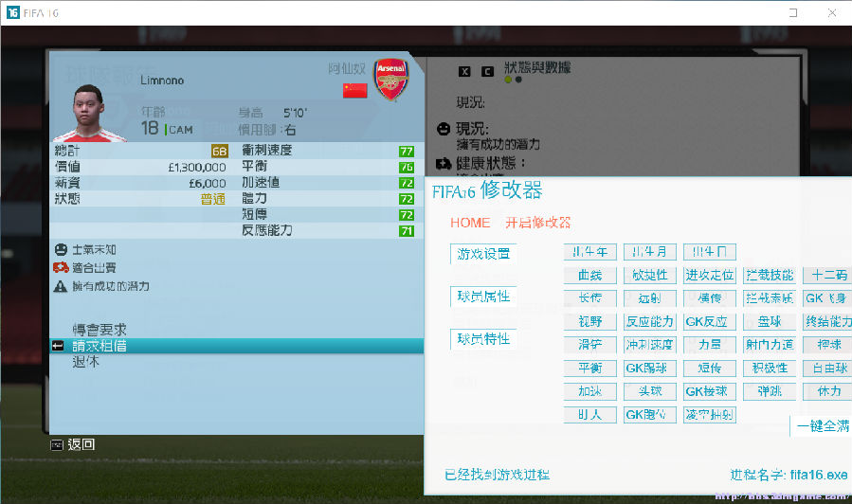Click the warning triangle next to 擁有成功的潛力
The width and height of the screenshot is (852, 504).
point(61,286)
